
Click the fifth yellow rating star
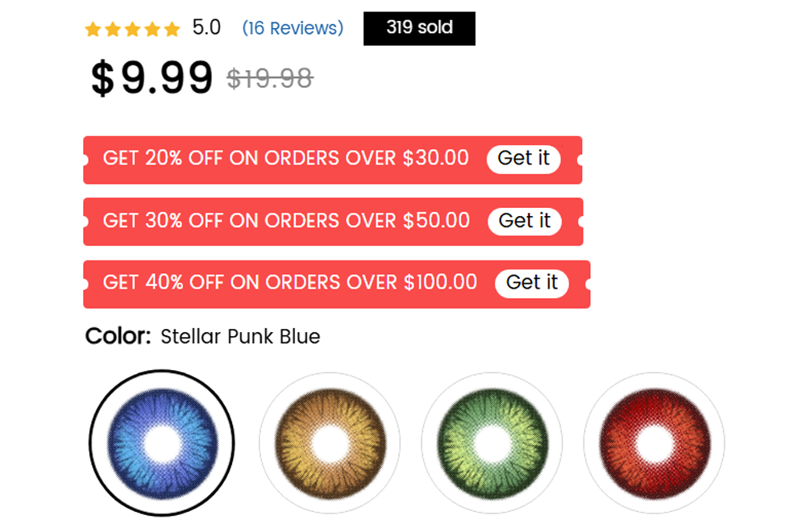coord(172,29)
